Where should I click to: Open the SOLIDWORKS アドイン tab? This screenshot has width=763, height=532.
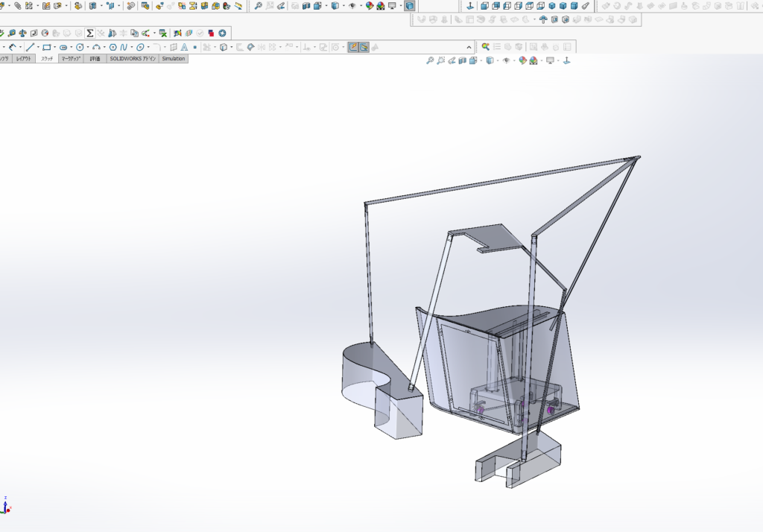click(x=133, y=59)
